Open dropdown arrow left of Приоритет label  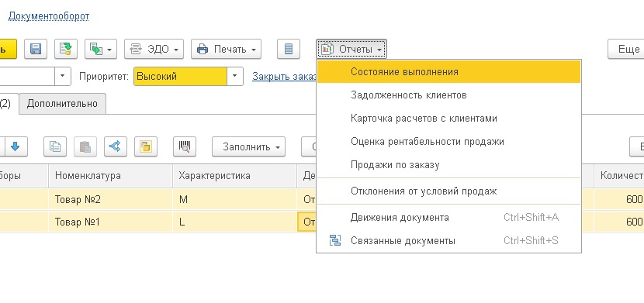coord(63,76)
